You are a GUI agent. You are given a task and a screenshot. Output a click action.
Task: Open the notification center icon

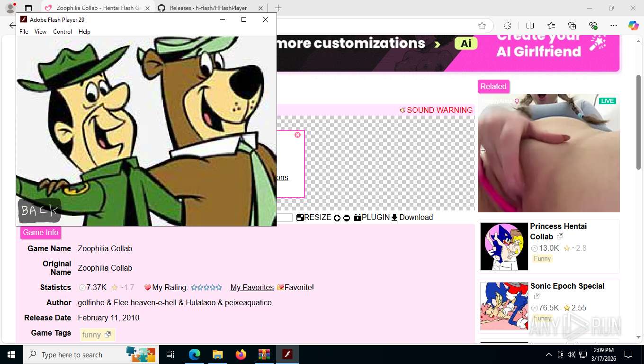coord(628,355)
